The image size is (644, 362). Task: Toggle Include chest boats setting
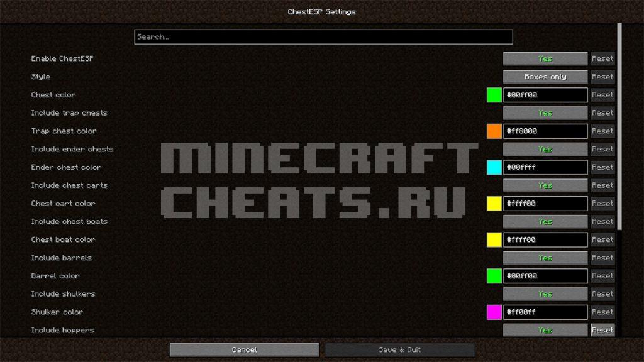[545, 222]
